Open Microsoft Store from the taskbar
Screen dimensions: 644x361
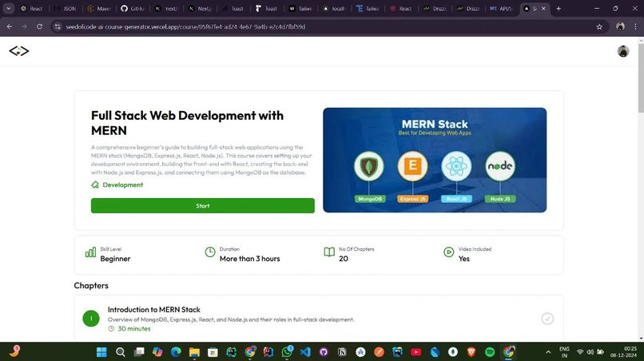coord(213,352)
